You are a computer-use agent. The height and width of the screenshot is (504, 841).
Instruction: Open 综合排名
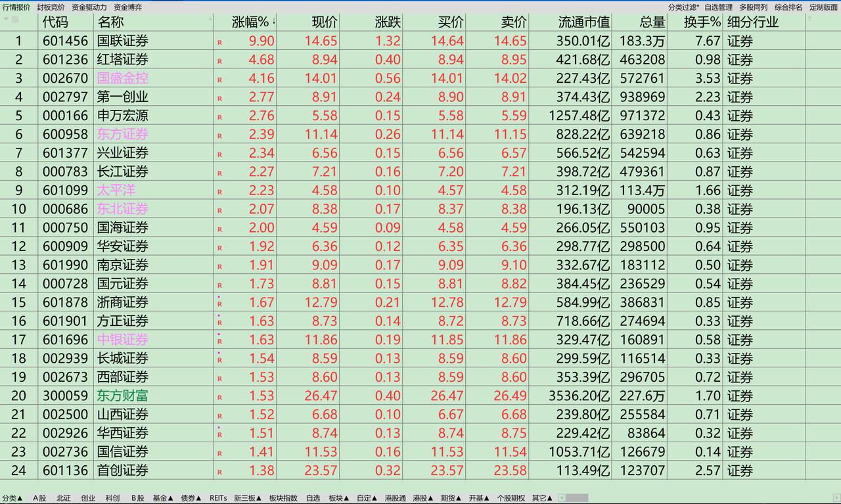click(788, 7)
